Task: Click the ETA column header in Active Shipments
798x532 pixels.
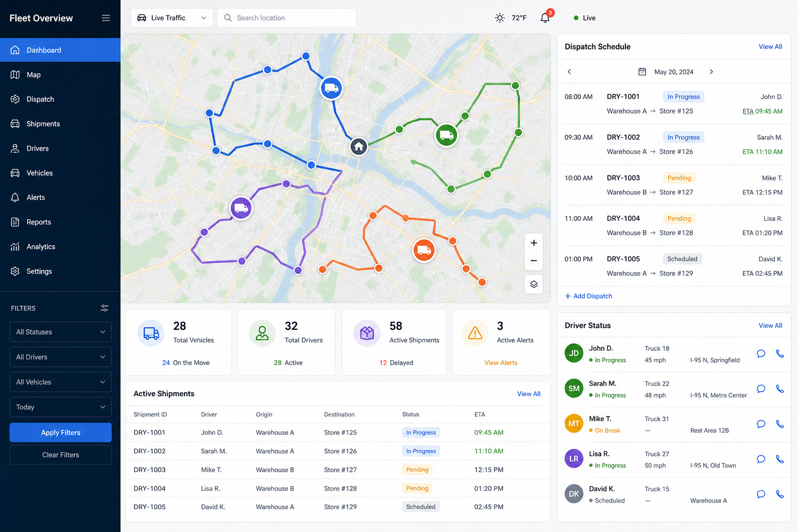Action: click(x=480, y=415)
